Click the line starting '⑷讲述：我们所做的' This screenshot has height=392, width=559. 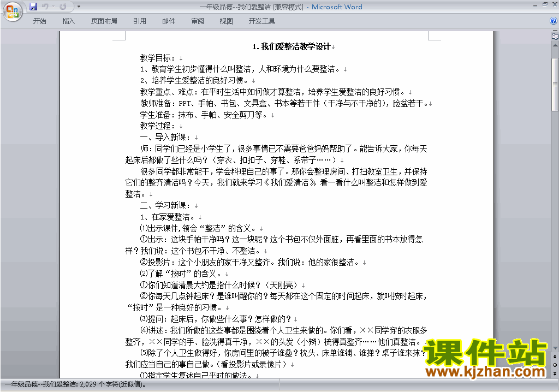276,336
